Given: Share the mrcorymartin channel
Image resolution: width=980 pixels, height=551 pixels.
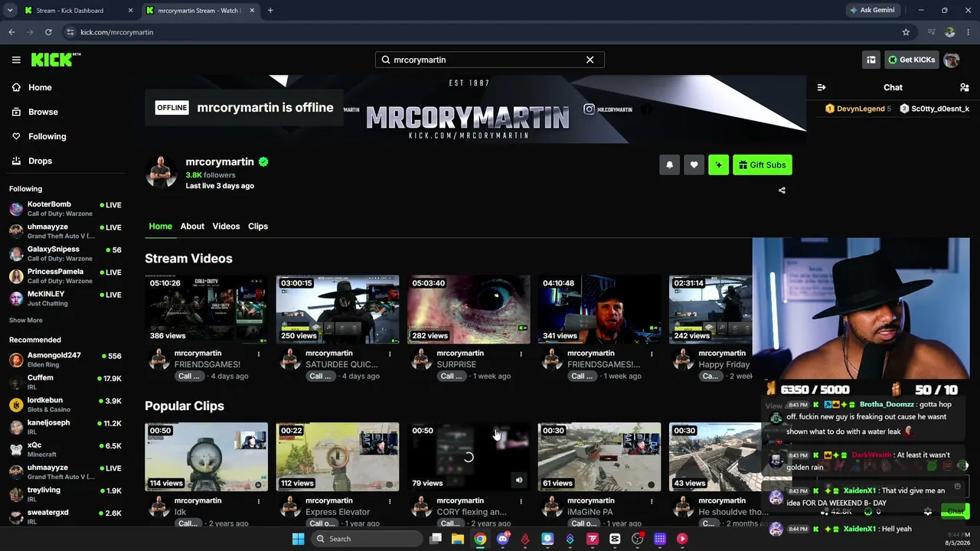Looking at the screenshot, I should [x=782, y=191].
